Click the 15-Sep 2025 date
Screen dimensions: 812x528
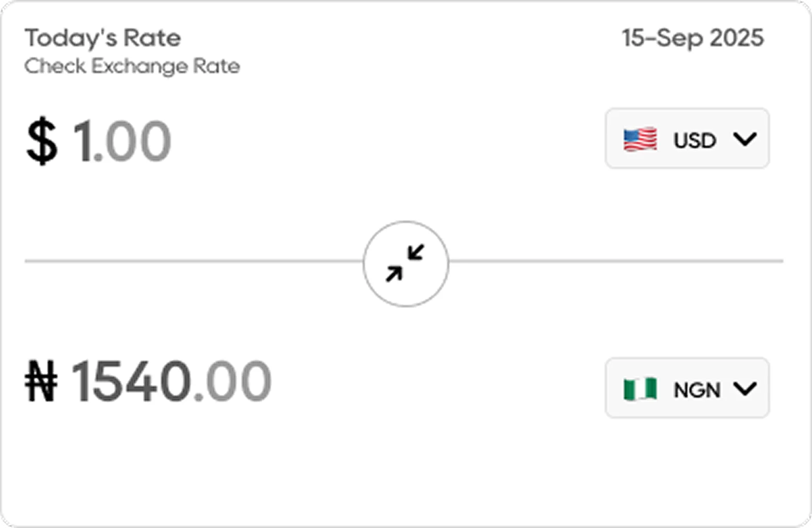[692, 38]
